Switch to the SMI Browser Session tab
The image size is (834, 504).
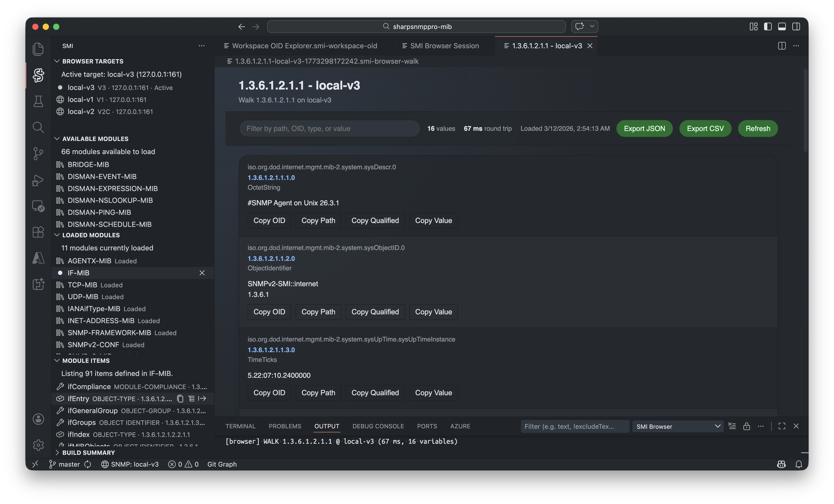pyautogui.click(x=444, y=46)
